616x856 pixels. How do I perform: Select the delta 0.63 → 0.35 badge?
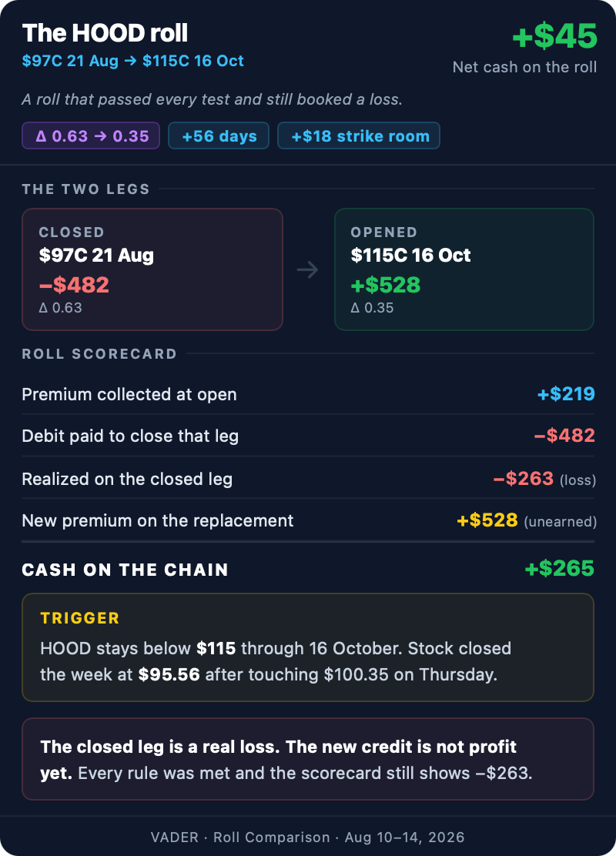(x=91, y=136)
